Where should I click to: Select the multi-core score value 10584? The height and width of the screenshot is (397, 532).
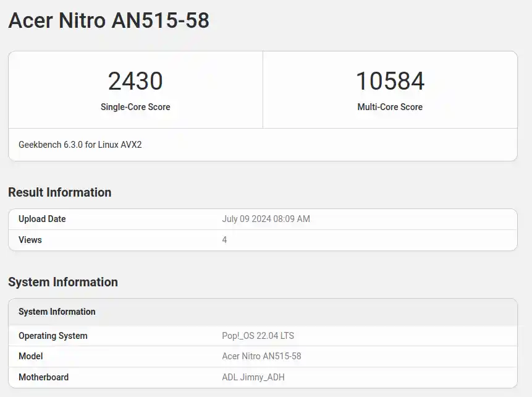(x=390, y=81)
